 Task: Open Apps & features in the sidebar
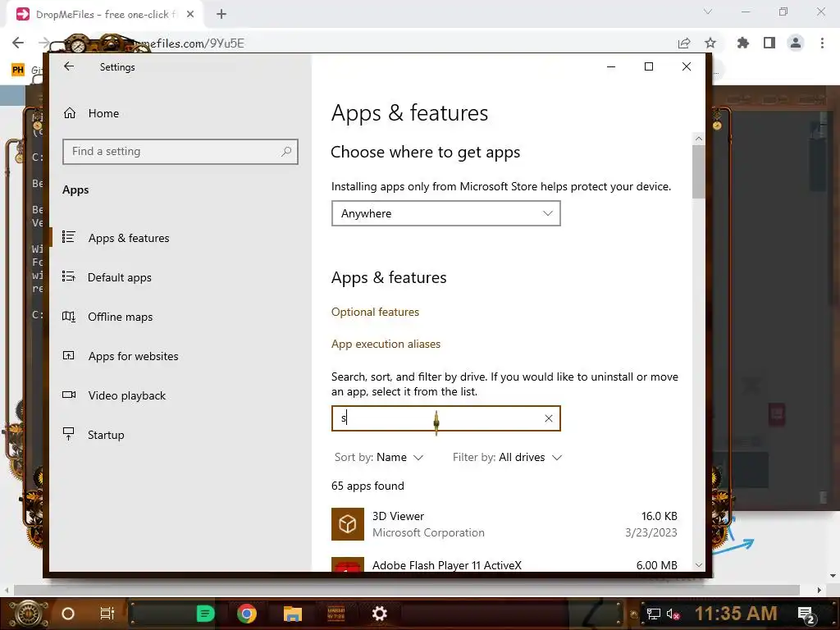180,238
